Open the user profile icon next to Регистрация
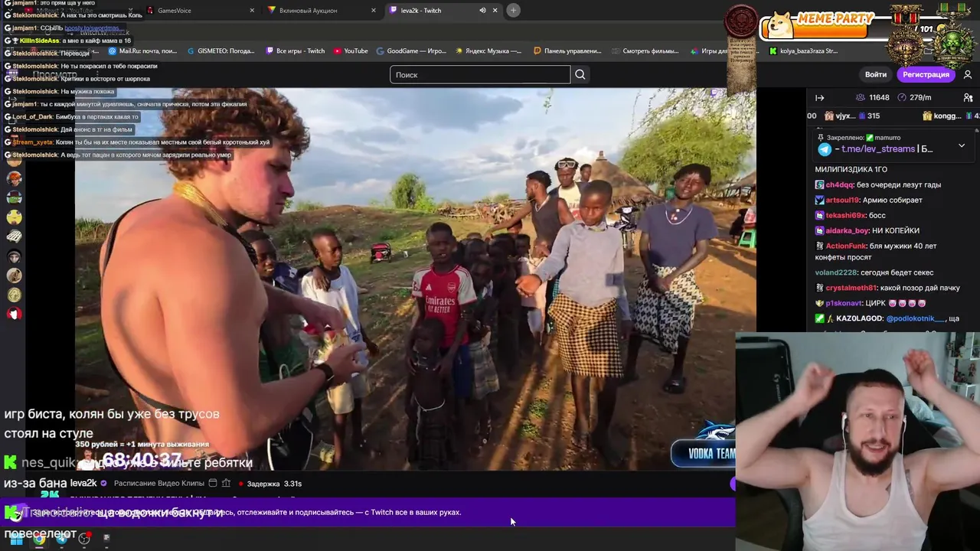The height and width of the screenshot is (551, 980). tap(968, 74)
